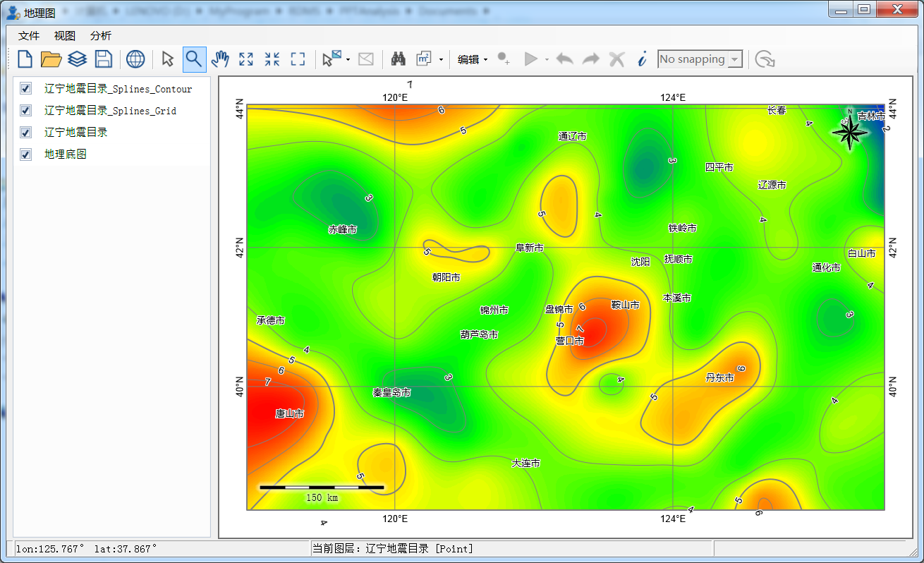Open an existing file with folder icon
Viewport: 924px width, 563px height.
(51, 59)
